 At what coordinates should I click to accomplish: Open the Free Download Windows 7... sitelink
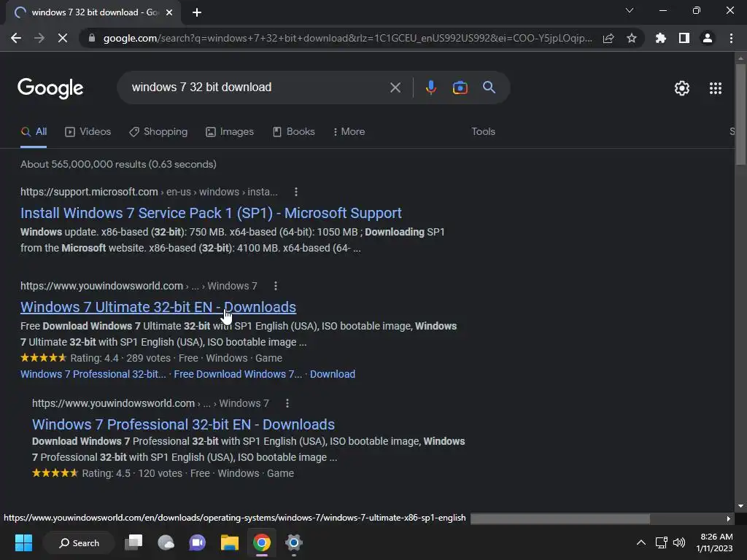coord(238,374)
